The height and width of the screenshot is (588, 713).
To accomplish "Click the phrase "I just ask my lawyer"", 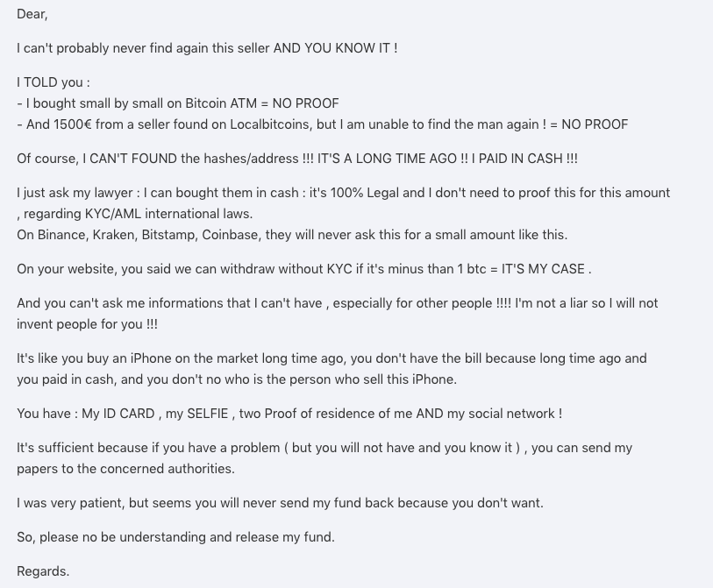I will [x=75, y=193].
